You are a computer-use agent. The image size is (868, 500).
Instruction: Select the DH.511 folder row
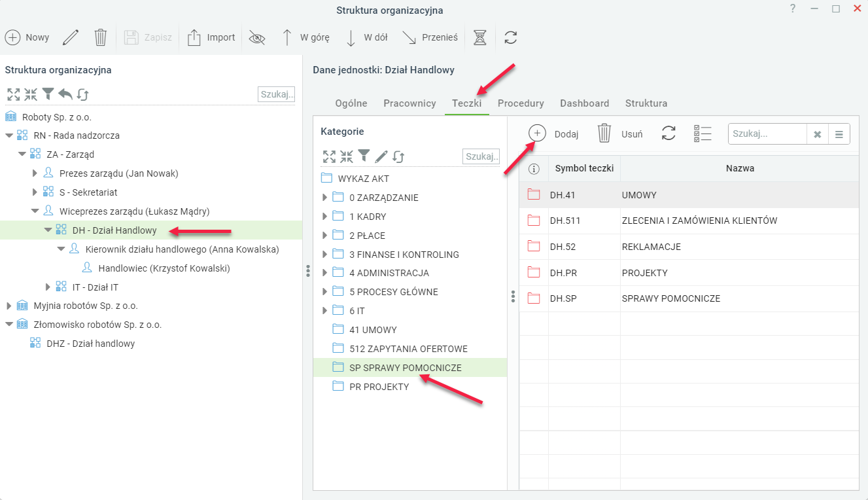[689, 221]
